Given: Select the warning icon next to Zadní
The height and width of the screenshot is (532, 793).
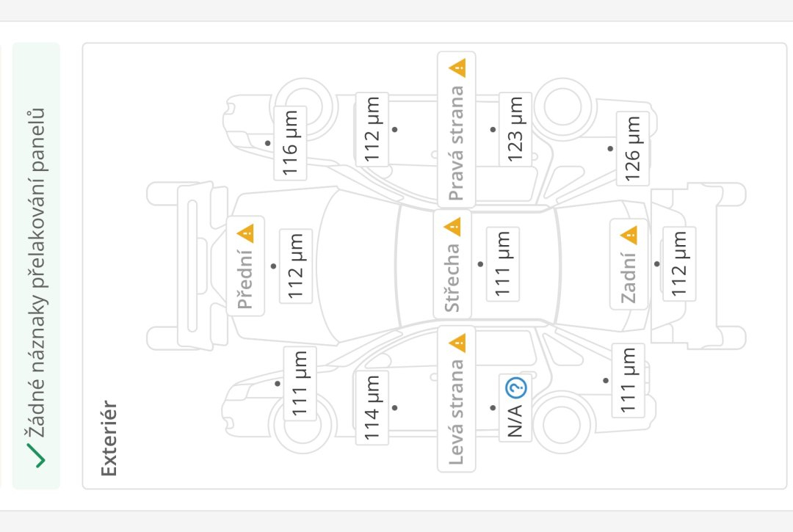Looking at the screenshot, I should pyautogui.click(x=629, y=236).
